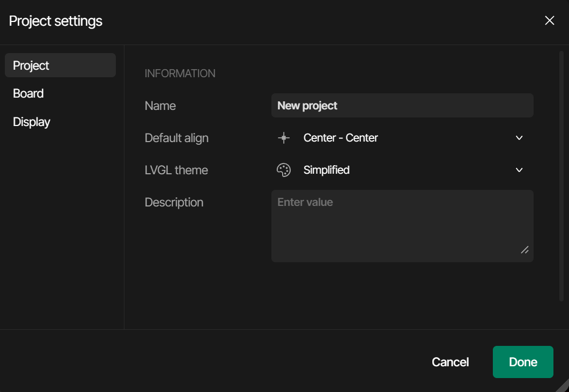The width and height of the screenshot is (569, 392).
Task: Click the resize grip inside the Description box
Action: [524, 250]
